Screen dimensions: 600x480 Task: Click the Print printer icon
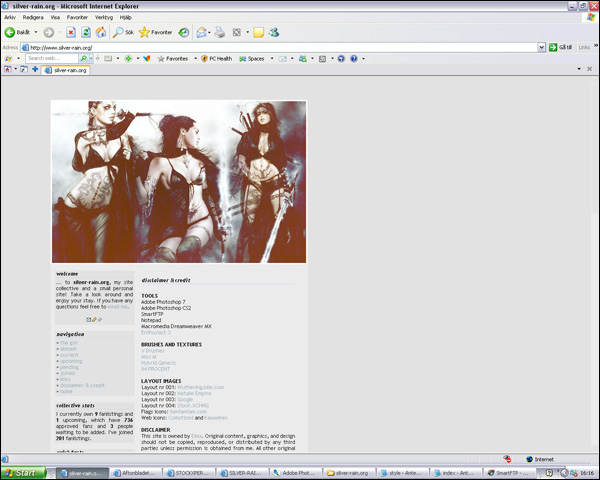tap(220, 33)
